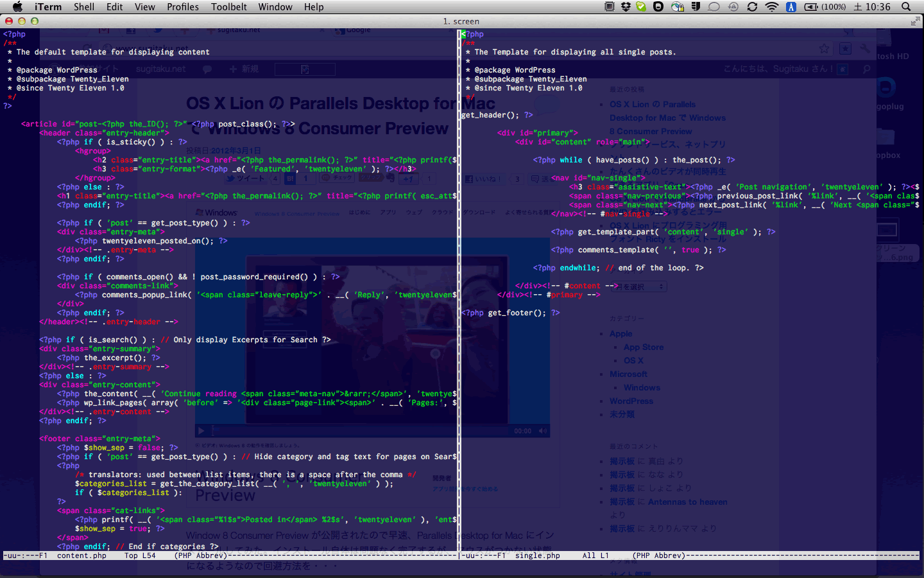
Task: Click the Help menu
Action: pos(314,7)
